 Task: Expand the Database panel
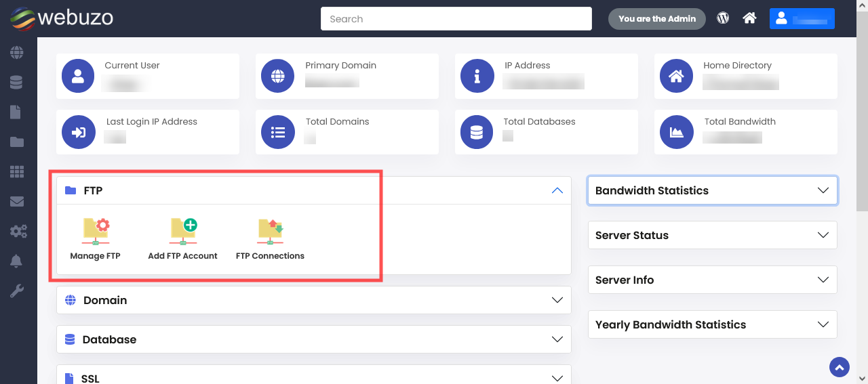[x=557, y=339]
